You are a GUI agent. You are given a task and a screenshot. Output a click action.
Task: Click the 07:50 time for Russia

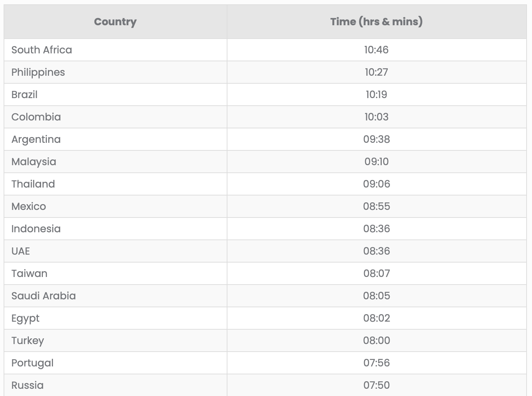376,385
